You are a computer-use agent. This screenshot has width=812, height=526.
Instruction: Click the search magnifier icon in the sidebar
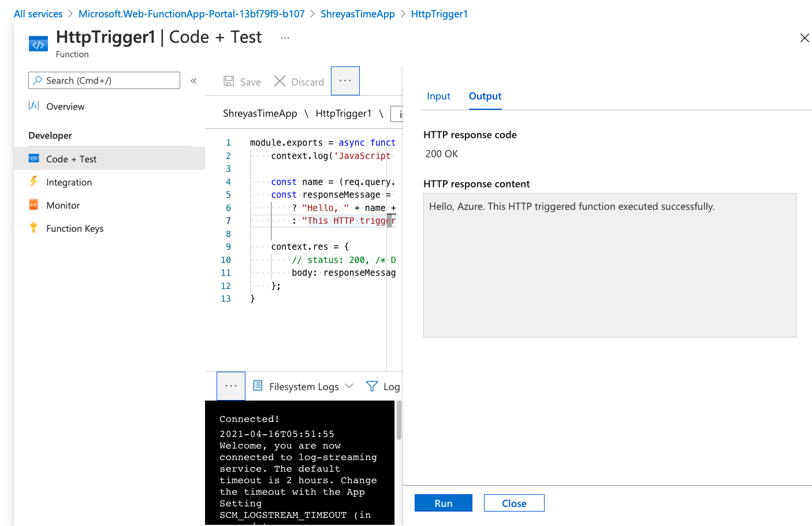[38, 80]
